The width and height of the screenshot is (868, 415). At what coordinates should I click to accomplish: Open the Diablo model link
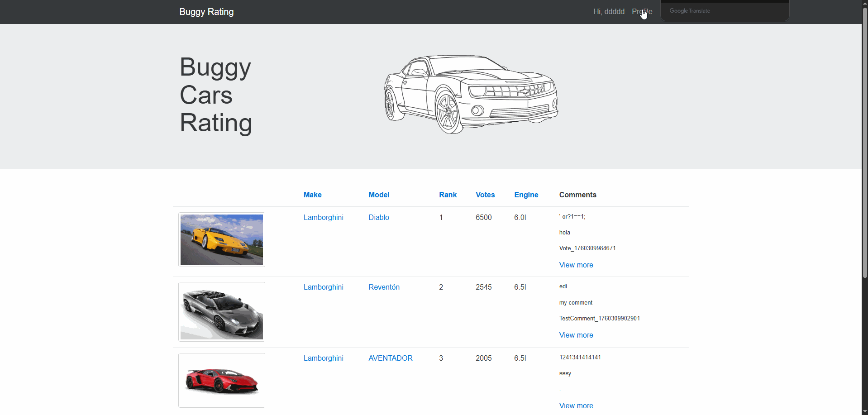(379, 218)
